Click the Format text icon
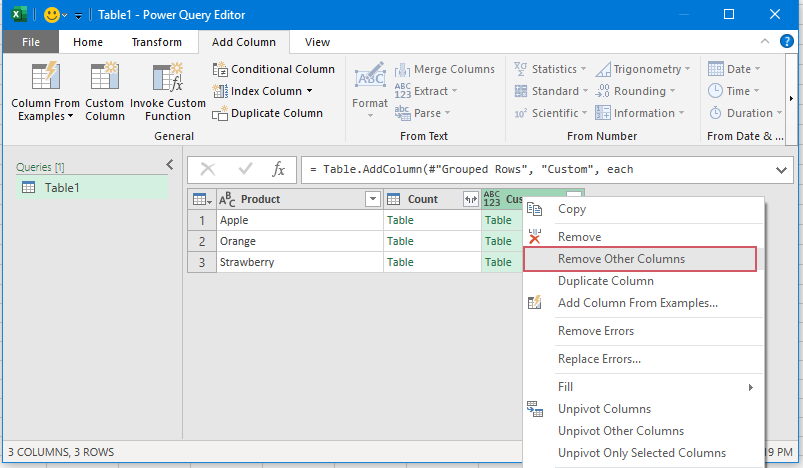Viewport: 803px width, 468px height. tap(370, 80)
